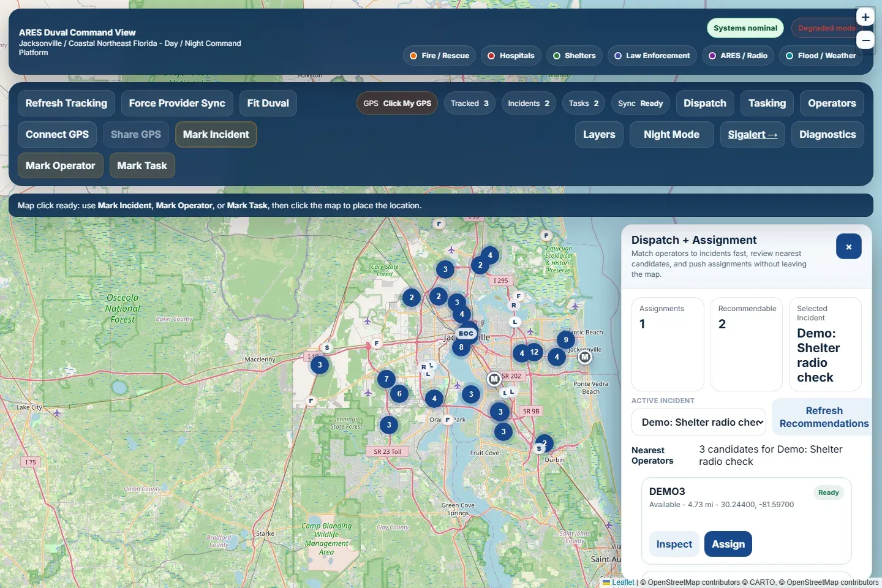The image size is (882, 588).
Task: Click the Mark Incident button
Action: [216, 135]
